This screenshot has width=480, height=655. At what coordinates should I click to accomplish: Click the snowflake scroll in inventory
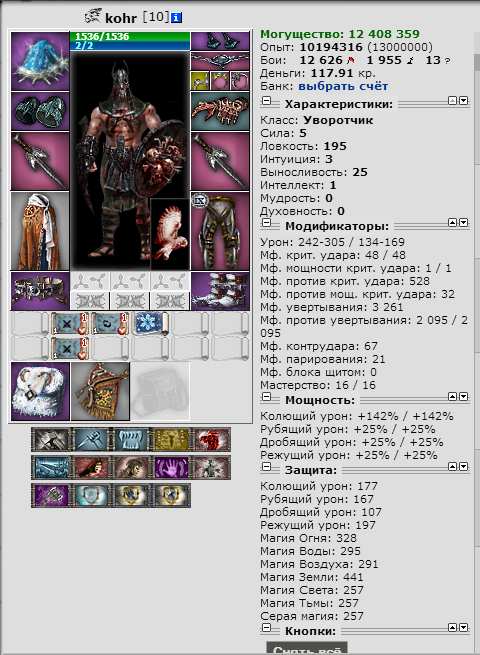click(150, 324)
